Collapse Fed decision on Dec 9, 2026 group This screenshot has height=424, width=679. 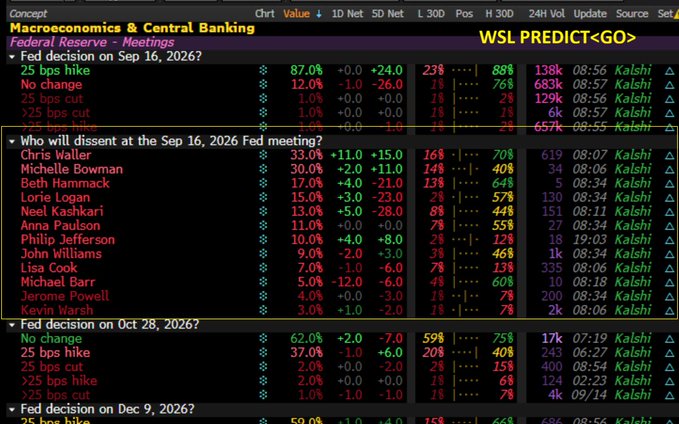(12, 409)
